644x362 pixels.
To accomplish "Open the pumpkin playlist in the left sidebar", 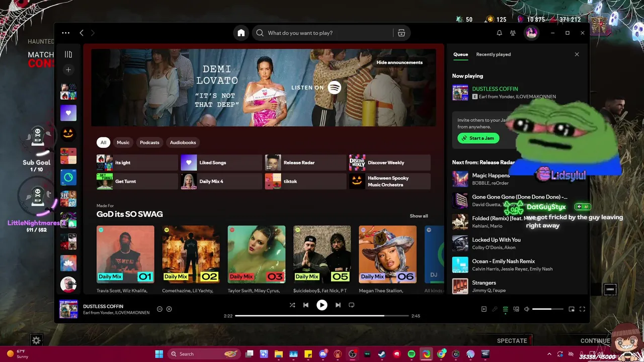I will point(68,134).
